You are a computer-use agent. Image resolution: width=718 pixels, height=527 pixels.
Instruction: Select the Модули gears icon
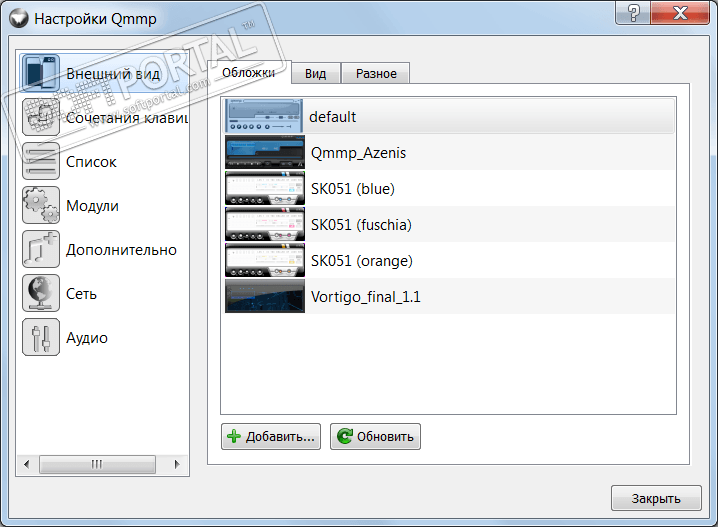[x=41, y=205]
